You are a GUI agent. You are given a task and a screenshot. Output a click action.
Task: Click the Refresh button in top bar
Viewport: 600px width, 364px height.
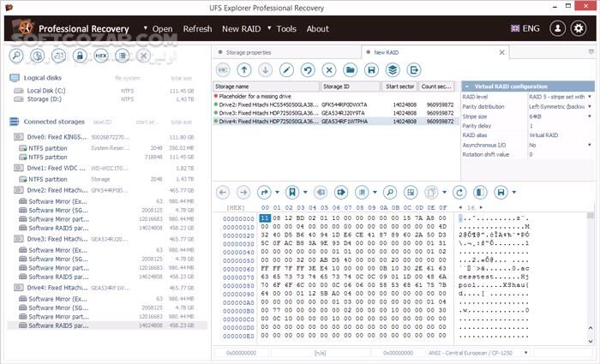click(x=197, y=28)
